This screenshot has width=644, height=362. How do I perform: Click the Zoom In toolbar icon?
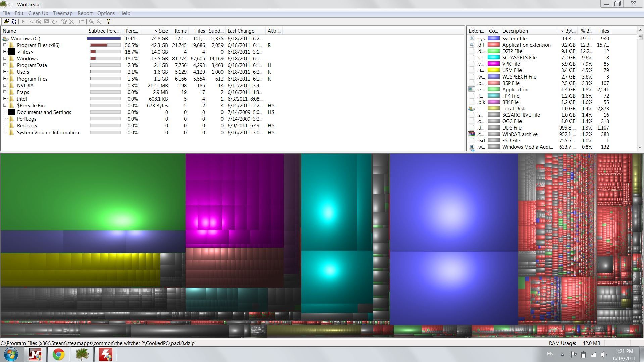click(91, 21)
